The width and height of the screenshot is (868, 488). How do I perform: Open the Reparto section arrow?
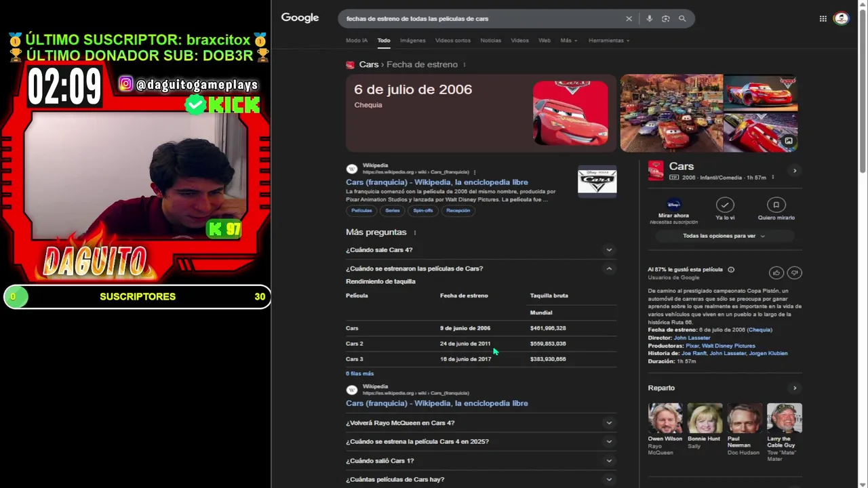point(795,388)
